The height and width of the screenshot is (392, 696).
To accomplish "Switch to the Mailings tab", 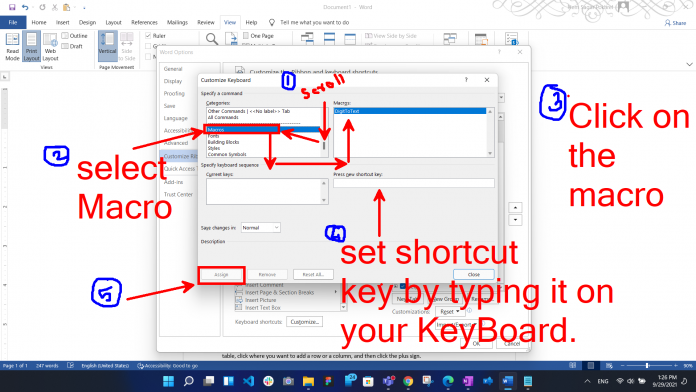I will coord(177,22).
